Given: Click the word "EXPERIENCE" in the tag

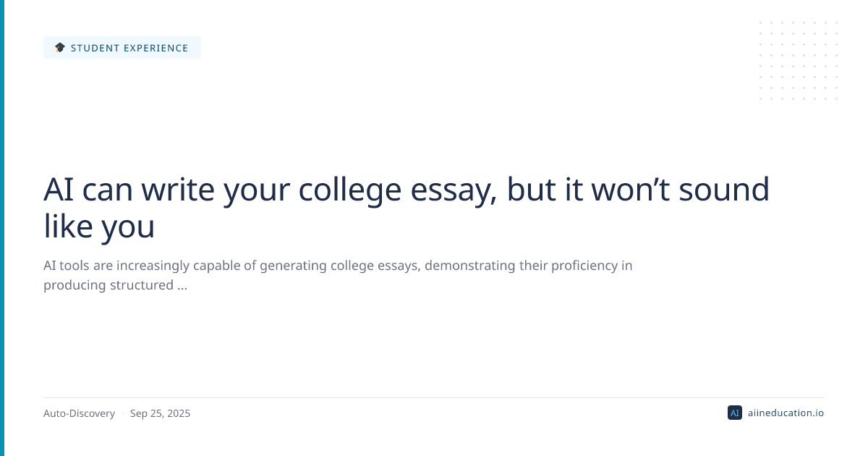Looking at the screenshot, I should click(x=156, y=48).
